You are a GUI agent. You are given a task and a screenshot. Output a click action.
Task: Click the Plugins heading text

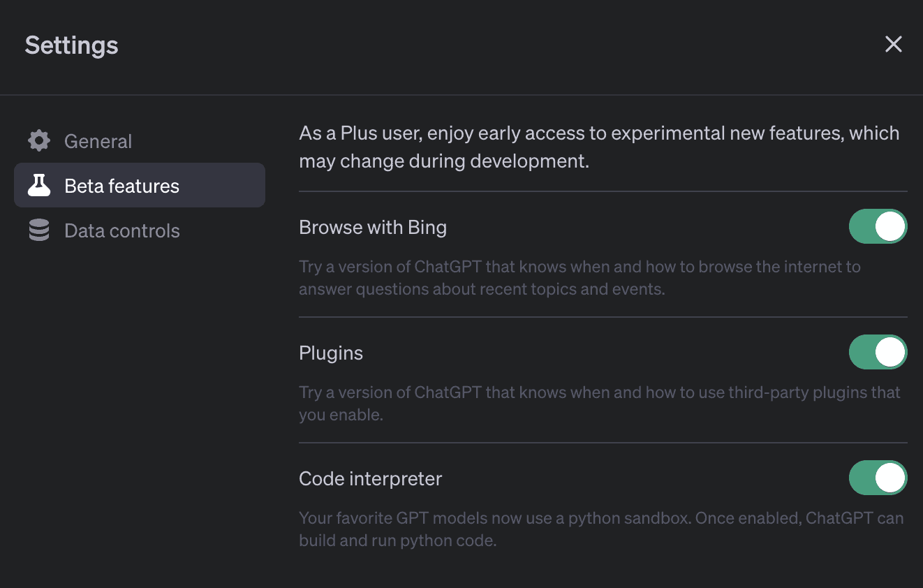[331, 353]
